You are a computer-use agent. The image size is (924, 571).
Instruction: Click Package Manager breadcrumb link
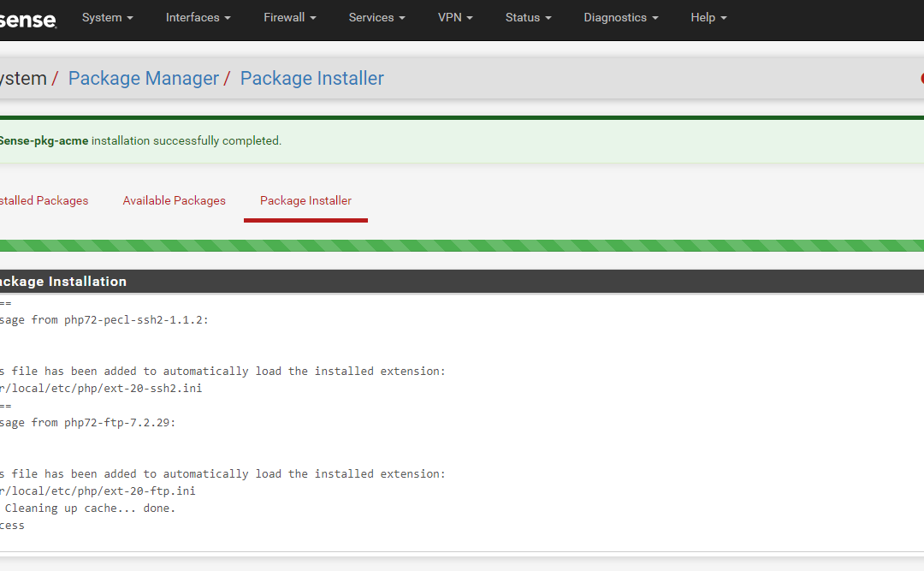(143, 79)
